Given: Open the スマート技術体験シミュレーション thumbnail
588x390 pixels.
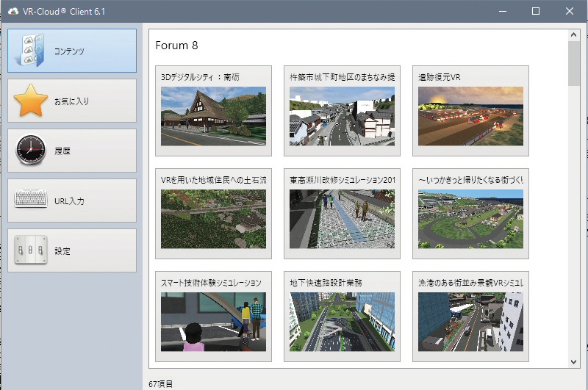Looking at the screenshot, I should (213, 322).
